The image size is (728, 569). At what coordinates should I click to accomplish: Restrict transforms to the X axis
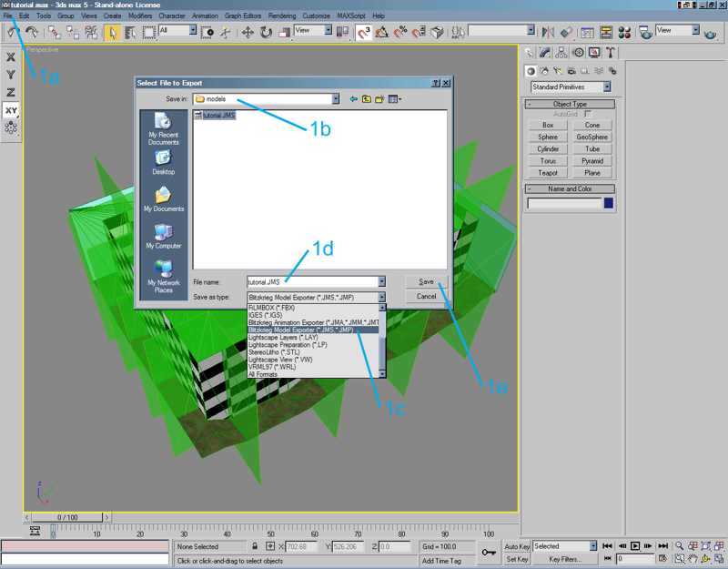[x=11, y=57]
